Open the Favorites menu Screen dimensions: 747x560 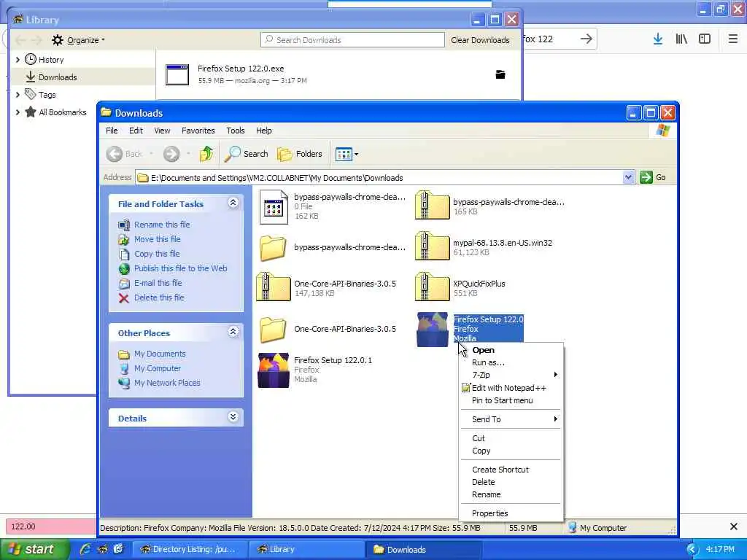pos(198,131)
